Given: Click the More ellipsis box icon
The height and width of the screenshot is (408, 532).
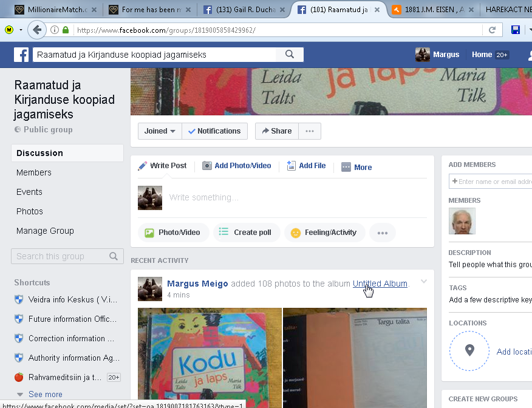Looking at the screenshot, I should pyautogui.click(x=346, y=167).
